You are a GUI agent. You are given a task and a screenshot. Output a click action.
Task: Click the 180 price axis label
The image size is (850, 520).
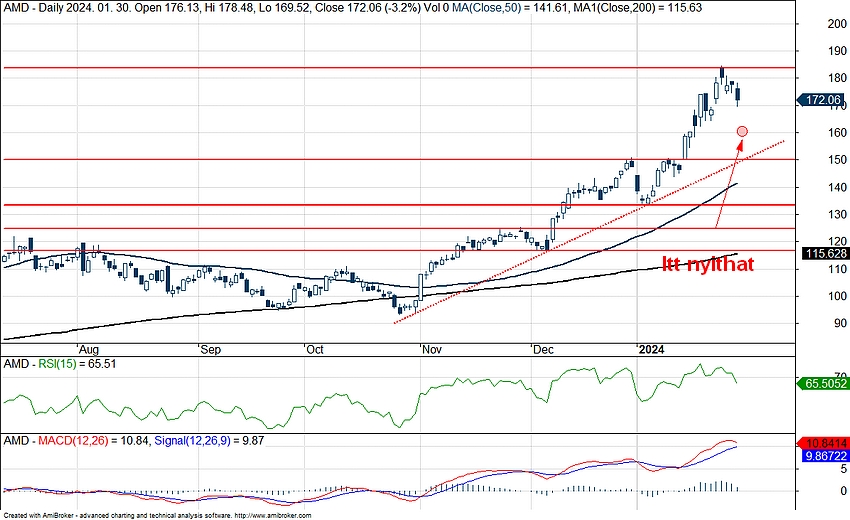pos(837,78)
